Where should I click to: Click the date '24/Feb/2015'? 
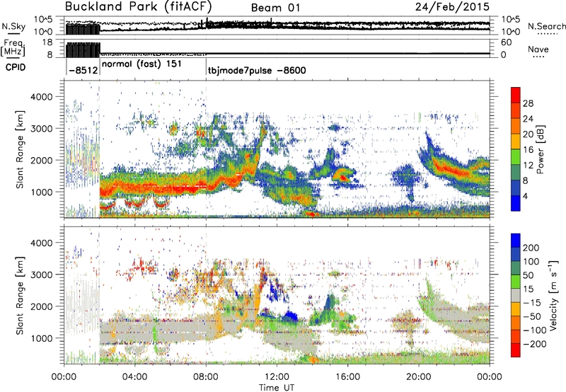pos(452,7)
